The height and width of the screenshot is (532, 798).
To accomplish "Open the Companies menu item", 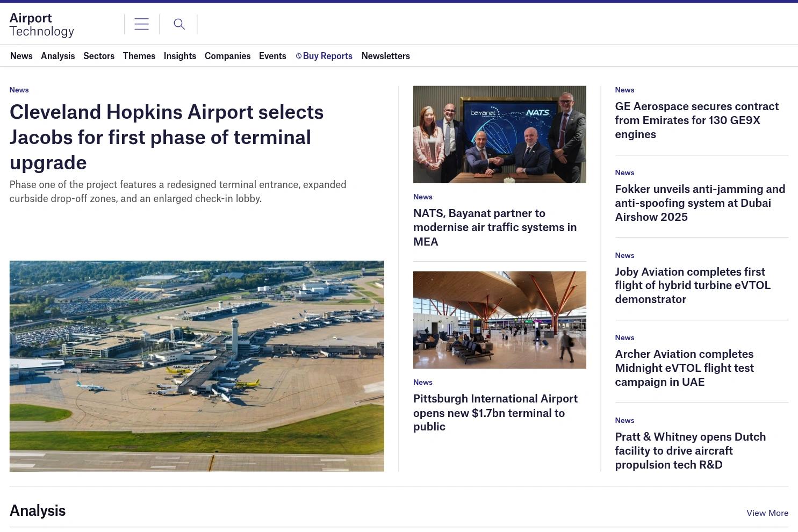I will (x=227, y=56).
